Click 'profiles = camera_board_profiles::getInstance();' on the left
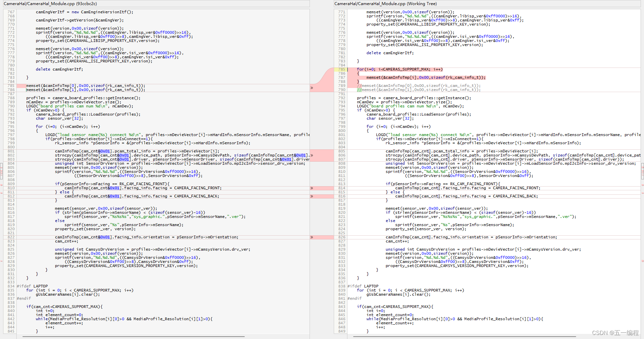The height and width of the screenshot is (339, 644). [83, 98]
